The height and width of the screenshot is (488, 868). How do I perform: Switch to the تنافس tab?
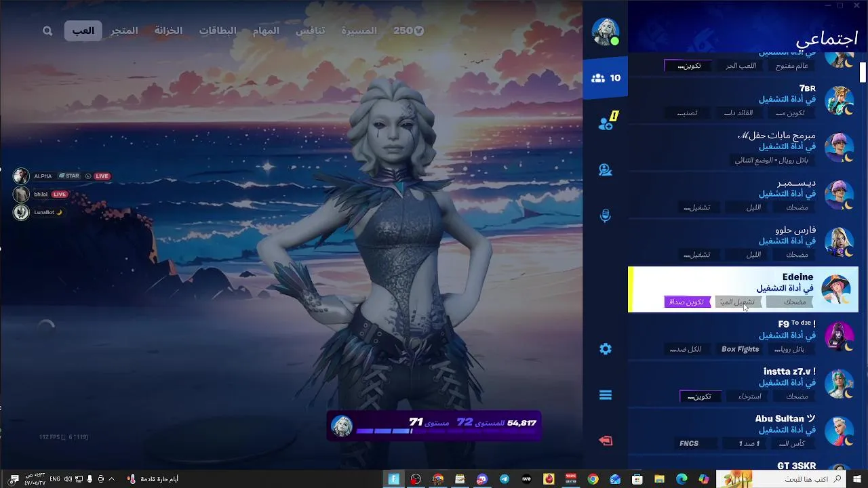(311, 30)
